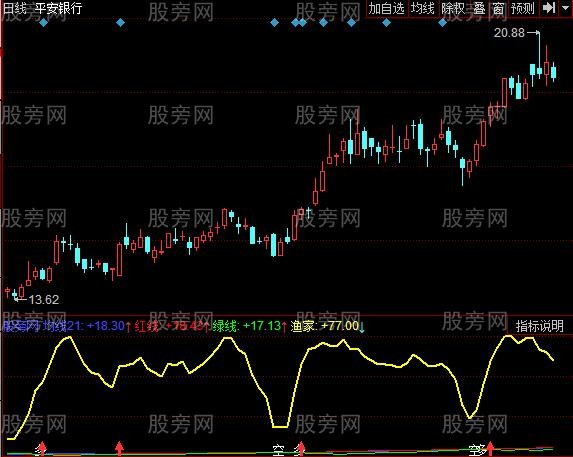Image resolution: width=573 pixels, height=457 pixels.
Task: Click the red buy arrow beside the 空多 label
Action: [490, 448]
